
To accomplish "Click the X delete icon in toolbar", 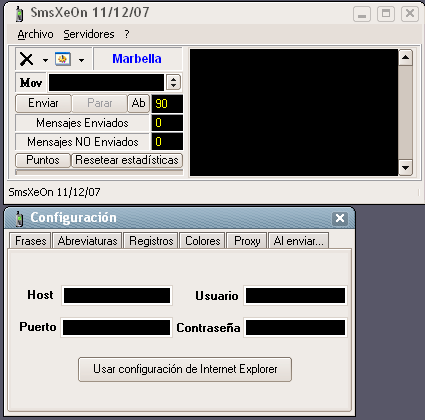I will [26, 60].
